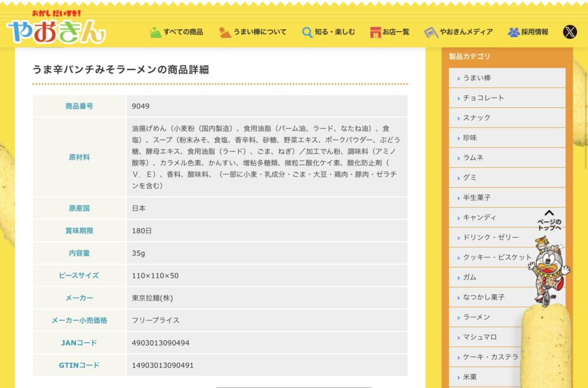Open the マシュマロ category
588x388 pixels.
pos(479,337)
